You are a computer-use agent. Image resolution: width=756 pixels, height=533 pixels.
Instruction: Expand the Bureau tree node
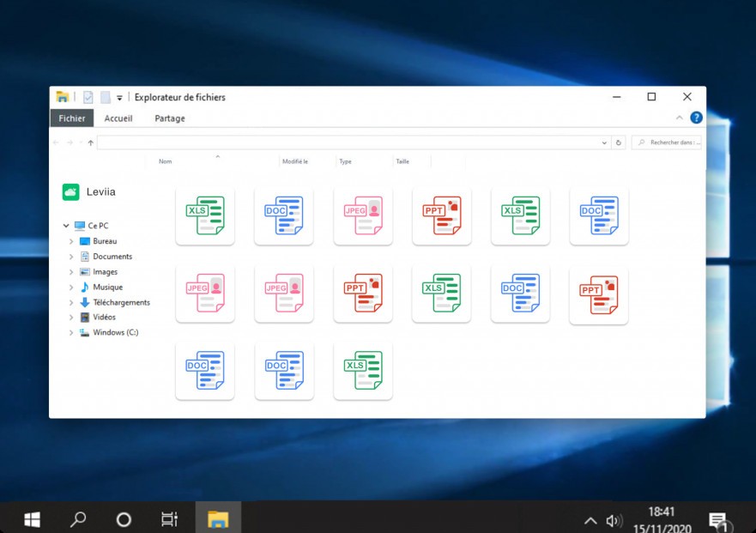[x=71, y=241]
